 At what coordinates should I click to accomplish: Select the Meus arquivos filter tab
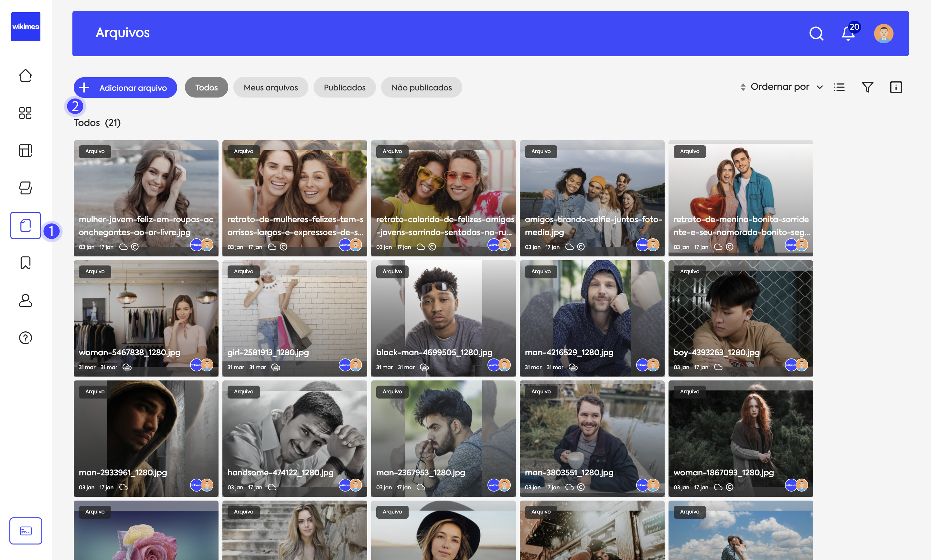coord(271,88)
